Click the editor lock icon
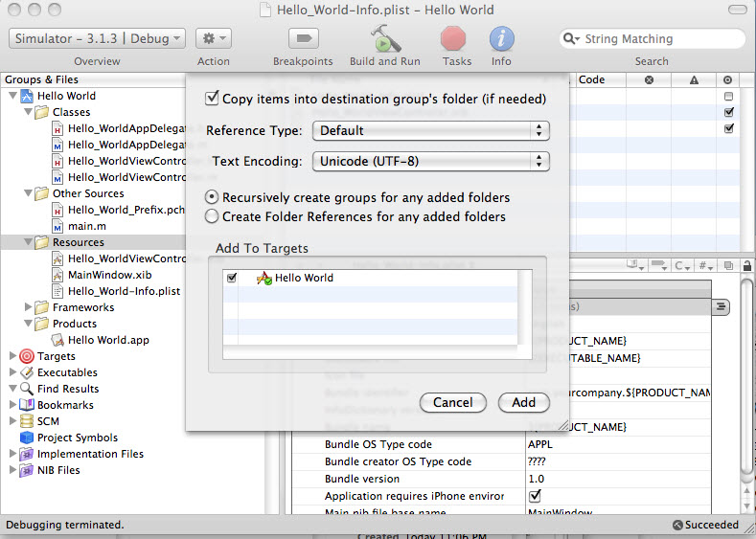Image resolution: width=756 pixels, height=539 pixels. pyautogui.click(x=747, y=265)
